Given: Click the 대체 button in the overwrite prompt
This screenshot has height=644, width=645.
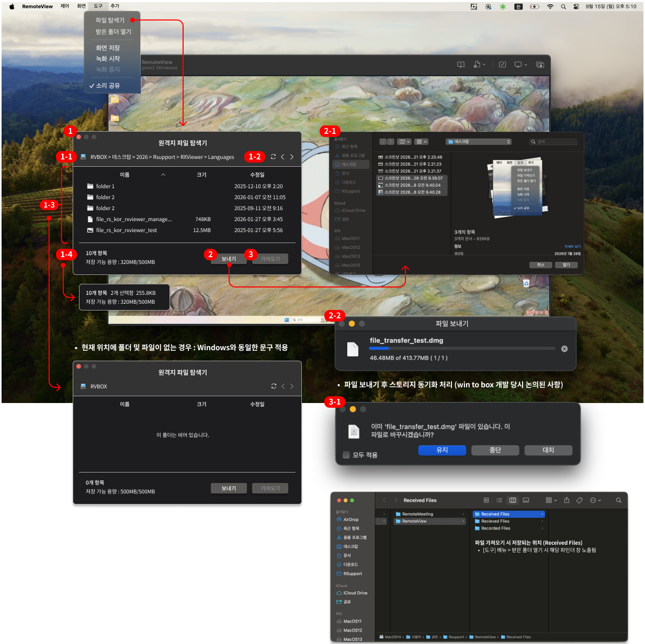Looking at the screenshot, I should pos(548,450).
